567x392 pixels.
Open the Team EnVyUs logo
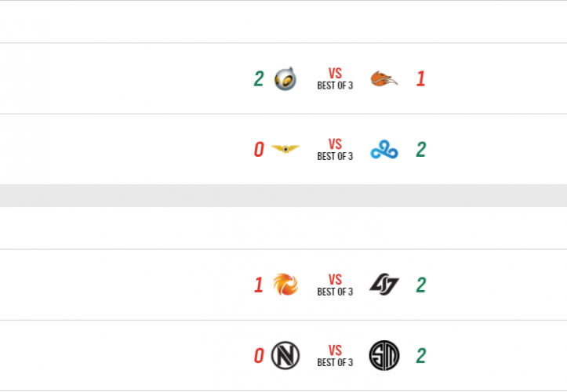(285, 356)
